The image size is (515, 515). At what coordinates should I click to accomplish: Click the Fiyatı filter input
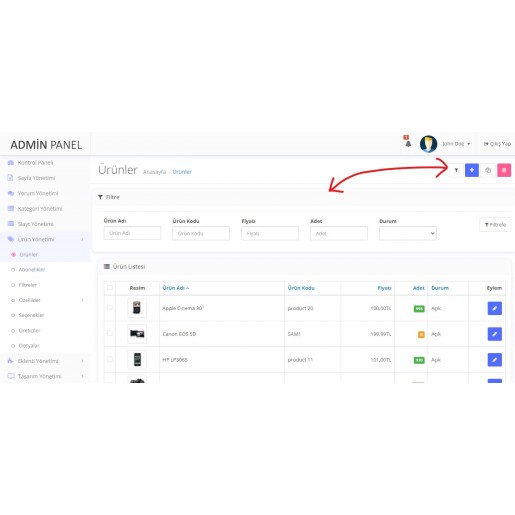270,233
